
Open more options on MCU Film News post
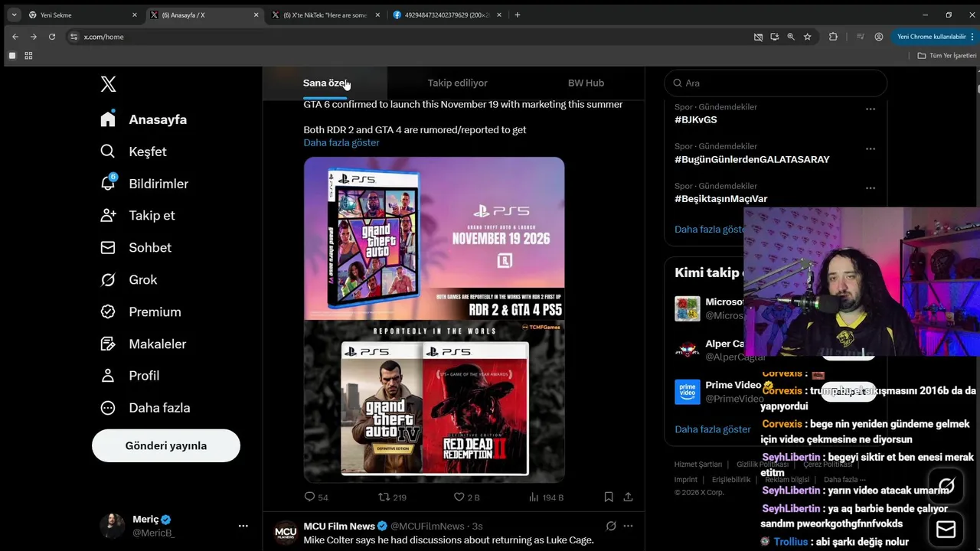click(629, 526)
